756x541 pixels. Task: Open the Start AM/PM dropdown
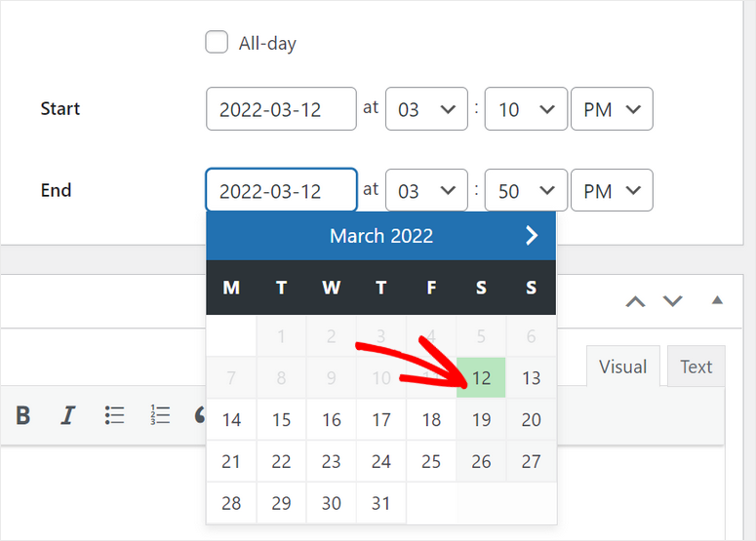[x=611, y=109]
